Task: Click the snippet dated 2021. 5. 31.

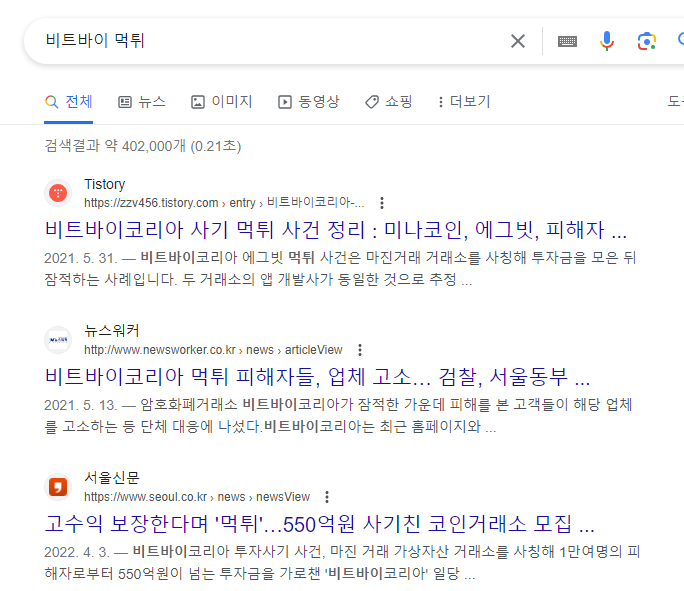Action: (340, 268)
